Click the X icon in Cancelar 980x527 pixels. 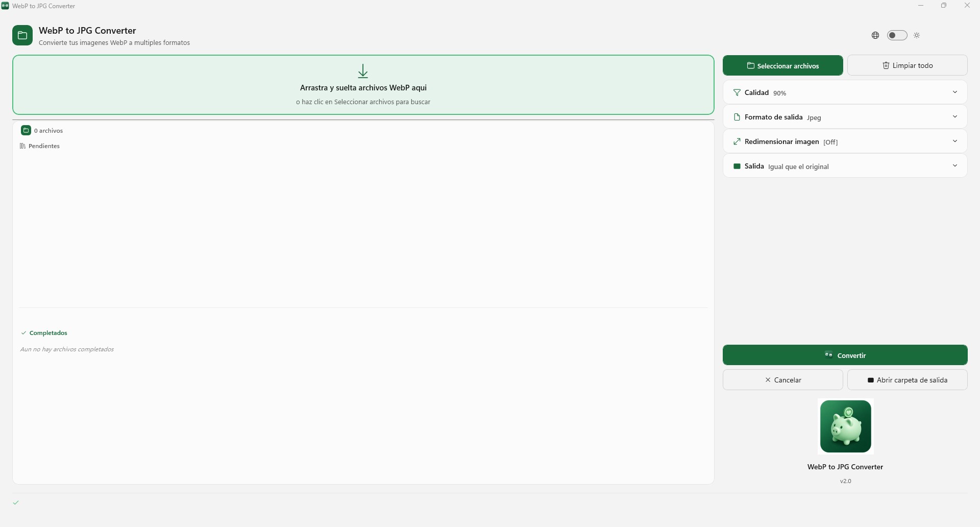pyautogui.click(x=768, y=380)
